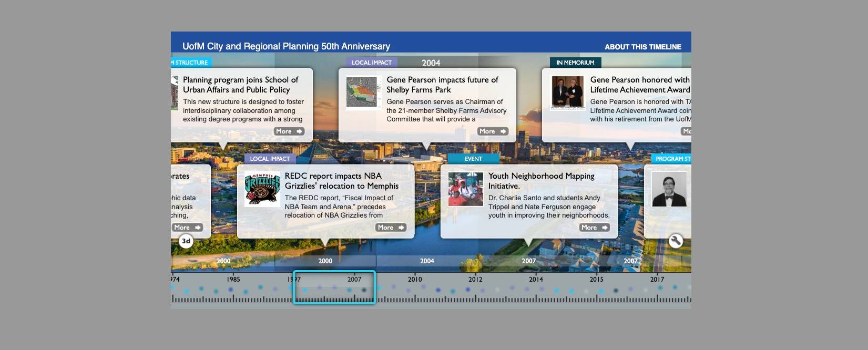Jump to 1985 on the timeline scrubber
The image size is (868, 350).
[233, 280]
